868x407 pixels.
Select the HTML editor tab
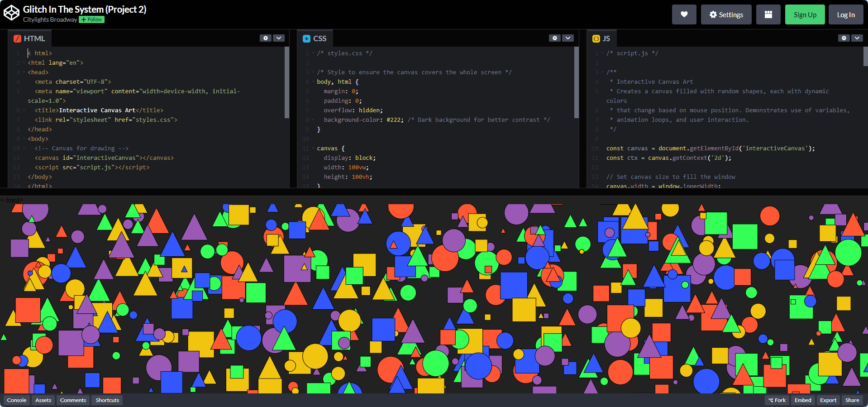tap(30, 38)
